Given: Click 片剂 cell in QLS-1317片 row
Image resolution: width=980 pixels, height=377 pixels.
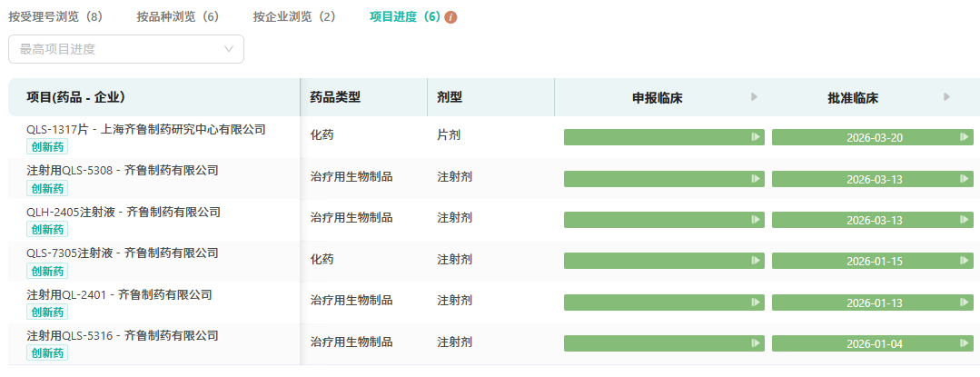Looking at the screenshot, I should (x=449, y=134).
